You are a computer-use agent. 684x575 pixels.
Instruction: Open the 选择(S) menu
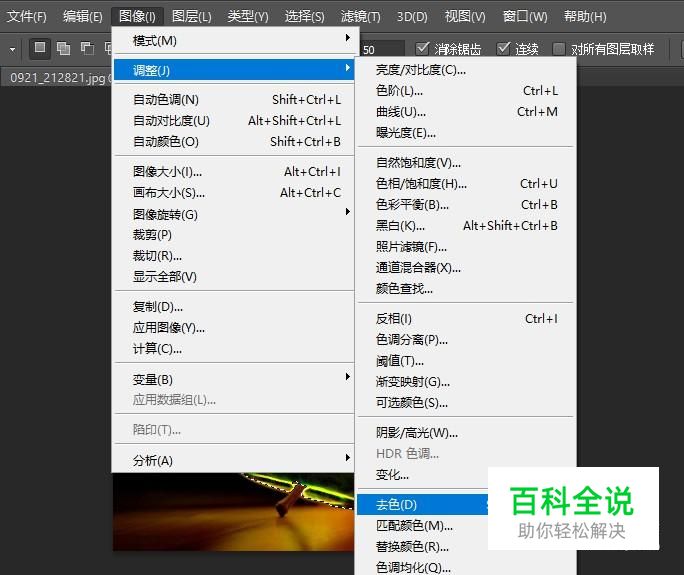pyautogui.click(x=304, y=17)
